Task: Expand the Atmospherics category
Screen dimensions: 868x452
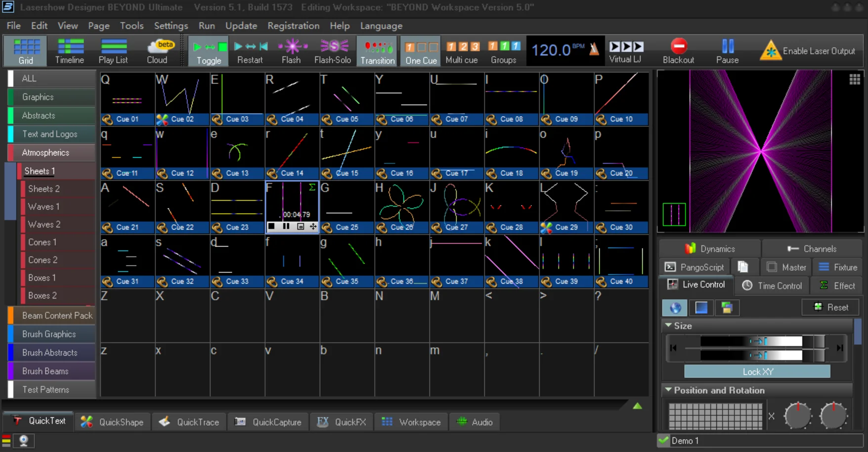Action: (51, 152)
